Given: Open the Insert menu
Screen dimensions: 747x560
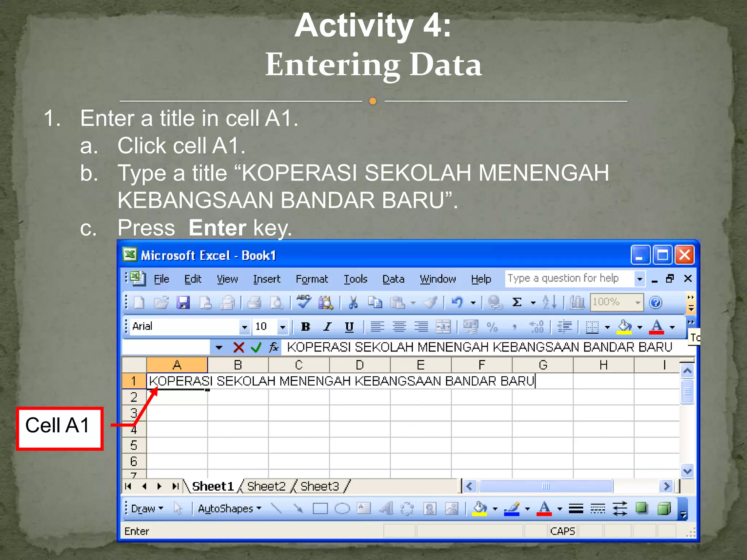Looking at the screenshot, I should point(267,279).
